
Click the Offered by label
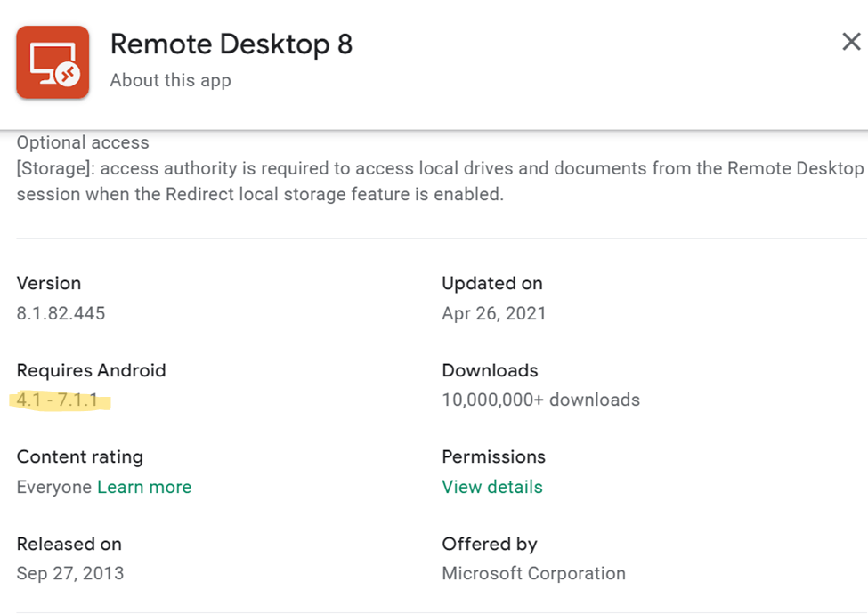coord(490,545)
